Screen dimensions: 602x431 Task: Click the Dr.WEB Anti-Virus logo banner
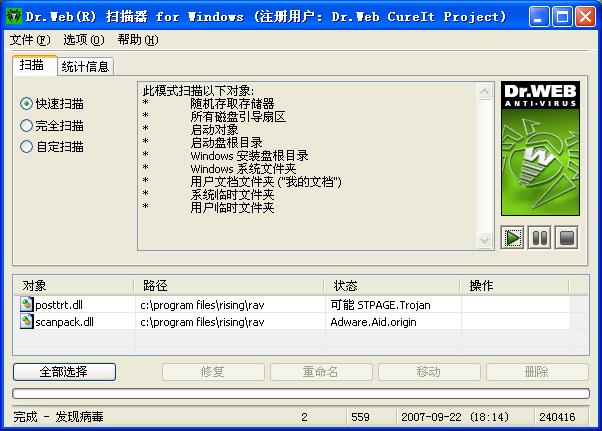(x=540, y=148)
